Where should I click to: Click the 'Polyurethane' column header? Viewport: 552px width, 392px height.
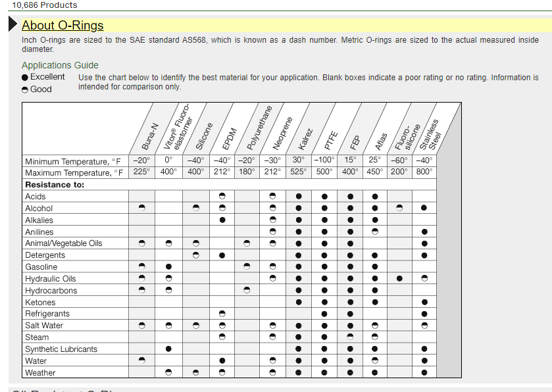point(259,128)
